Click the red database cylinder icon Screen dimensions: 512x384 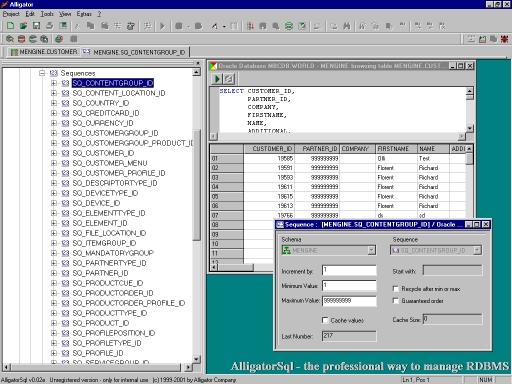(21, 39)
